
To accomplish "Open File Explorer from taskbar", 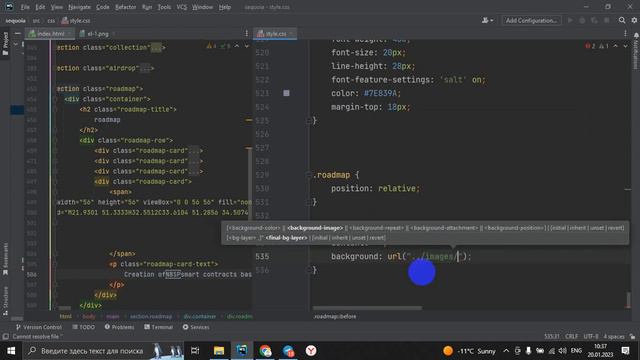I will point(219,351).
